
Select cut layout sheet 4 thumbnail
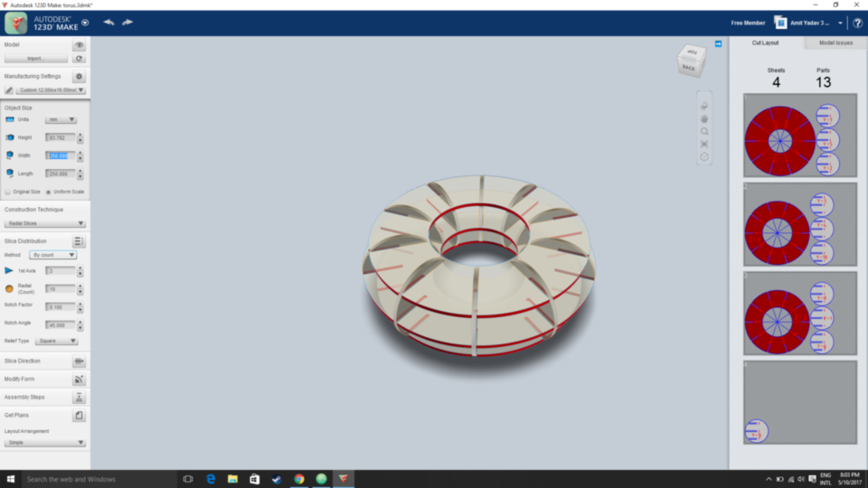(x=800, y=402)
